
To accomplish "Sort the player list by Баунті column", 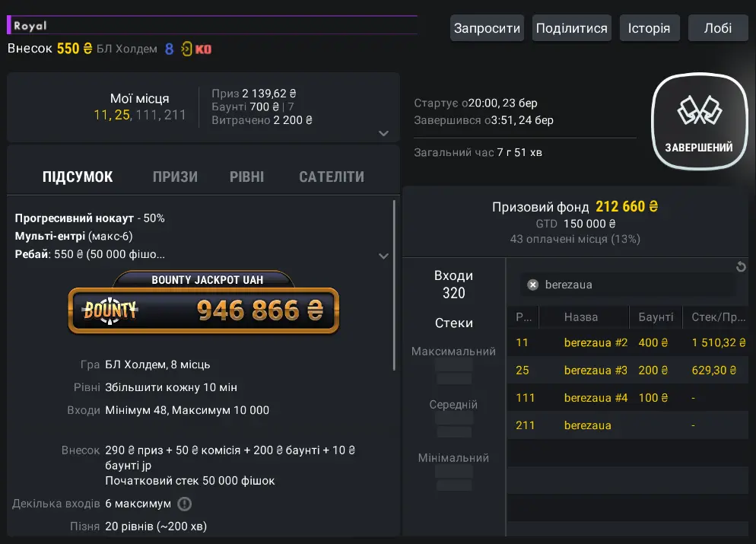I will [x=655, y=317].
